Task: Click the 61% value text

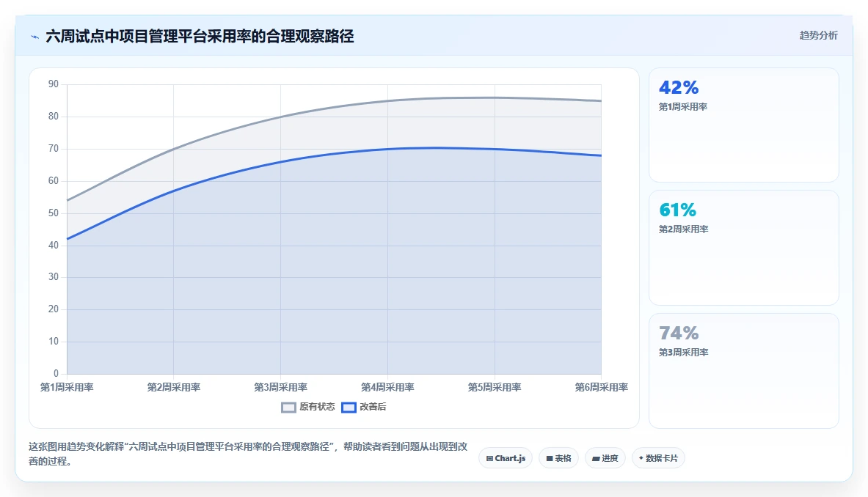Action: coord(677,210)
